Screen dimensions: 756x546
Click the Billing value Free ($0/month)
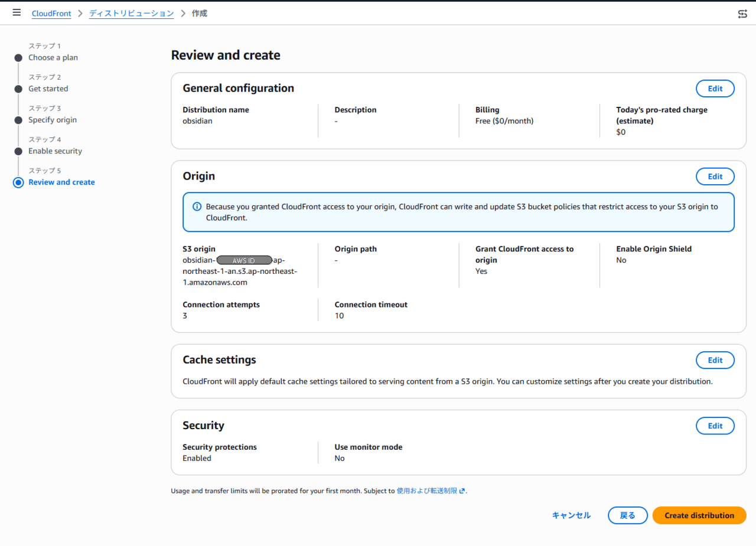504,121
